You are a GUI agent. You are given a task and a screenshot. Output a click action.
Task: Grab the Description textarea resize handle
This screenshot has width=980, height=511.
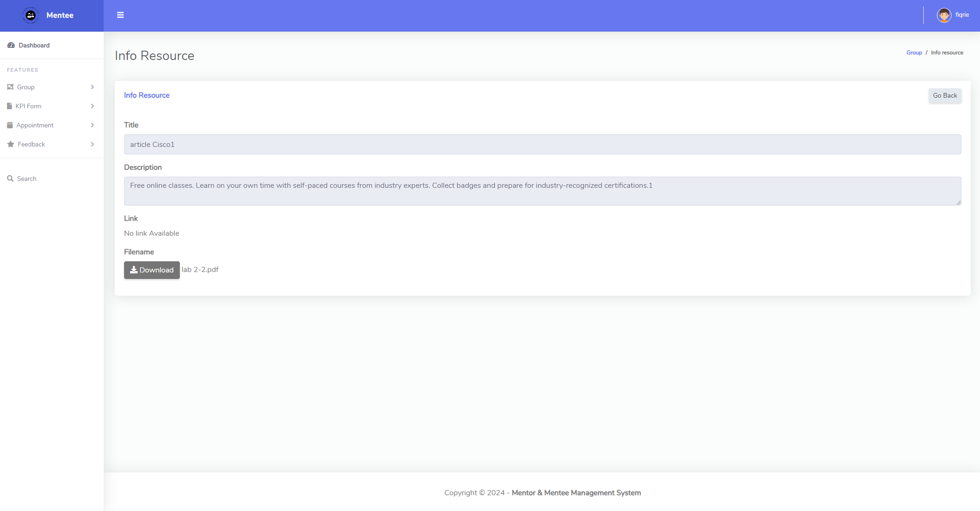pyautogui.click(x=958, y=202)
